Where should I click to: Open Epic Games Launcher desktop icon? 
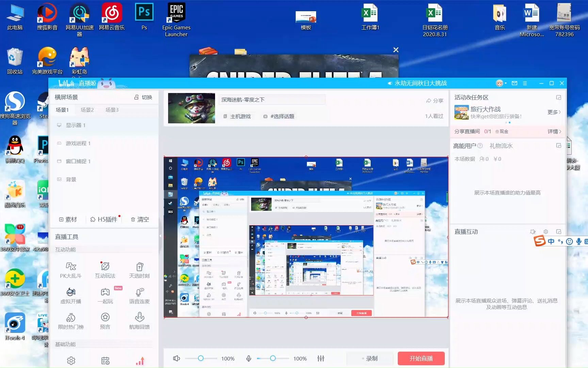176,20
